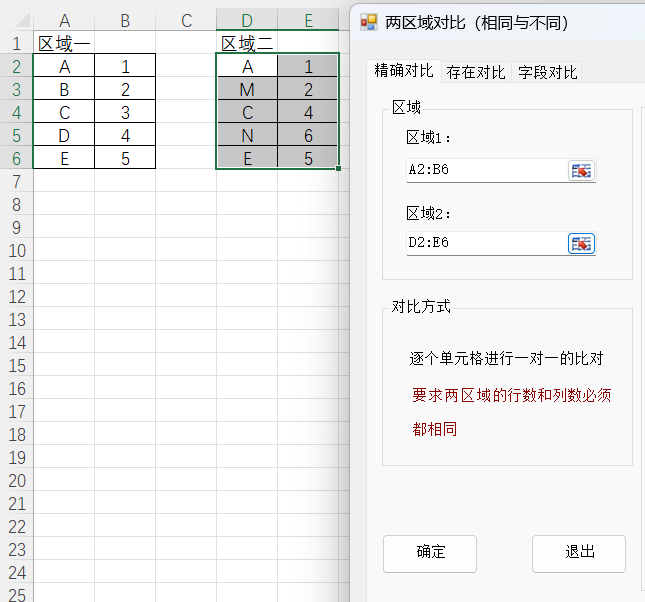Select row 15 header
Viewport: 645px width, 602px height.
click(16, 365)
